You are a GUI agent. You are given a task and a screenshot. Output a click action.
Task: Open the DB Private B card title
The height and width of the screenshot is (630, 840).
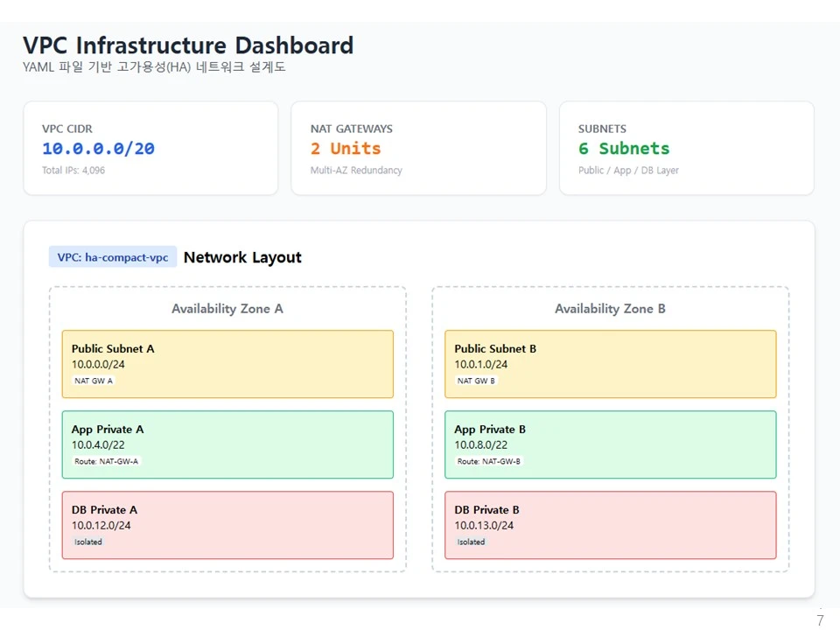[487, 510]
